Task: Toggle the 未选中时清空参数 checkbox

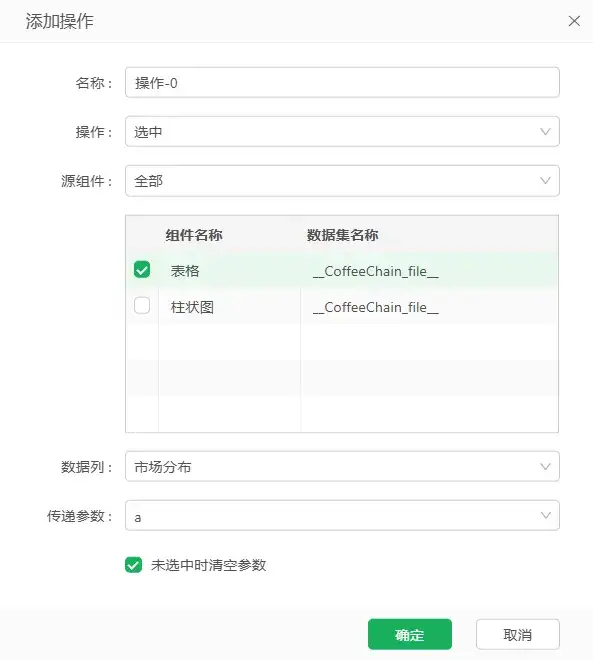Action: click(133, 565)
